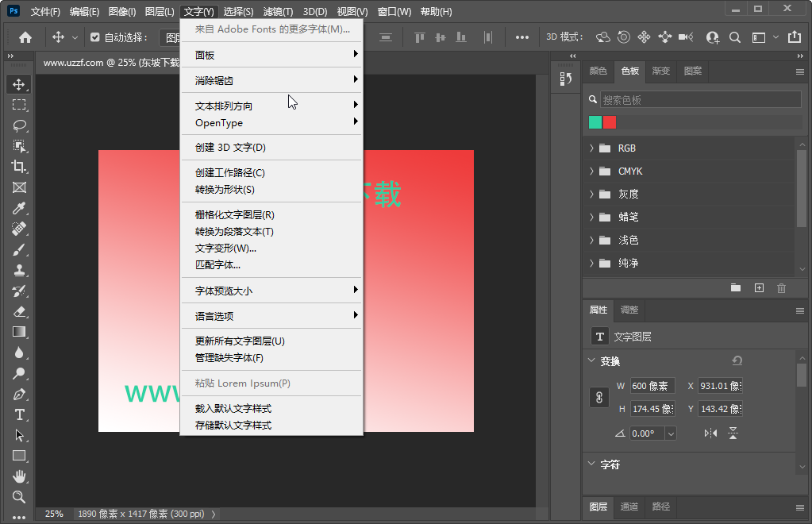
Task: Expand the RGB swatch group
Action: tap(591, 148)
